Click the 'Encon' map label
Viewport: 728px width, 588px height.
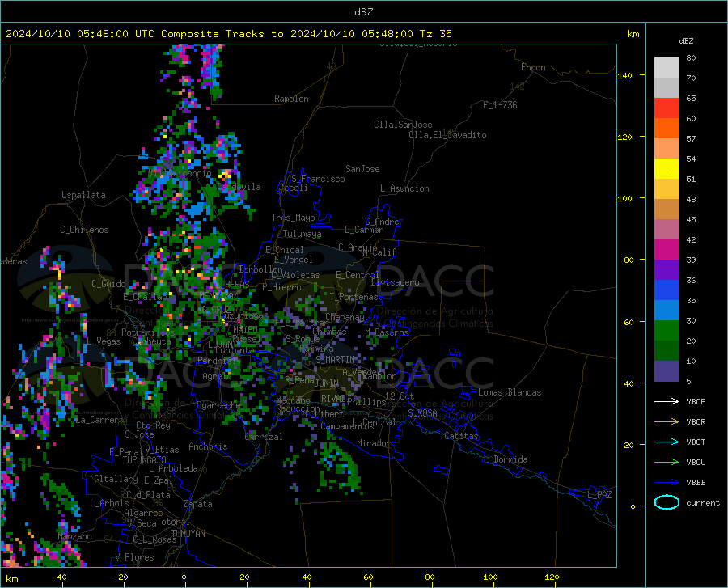tap(533, 67)
